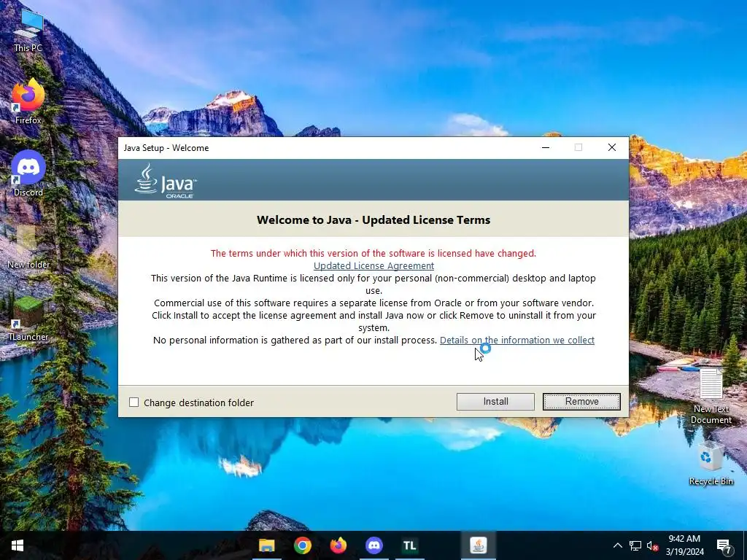Open the Updated License Agreement link
747x560 pixels.
[373, 265]
